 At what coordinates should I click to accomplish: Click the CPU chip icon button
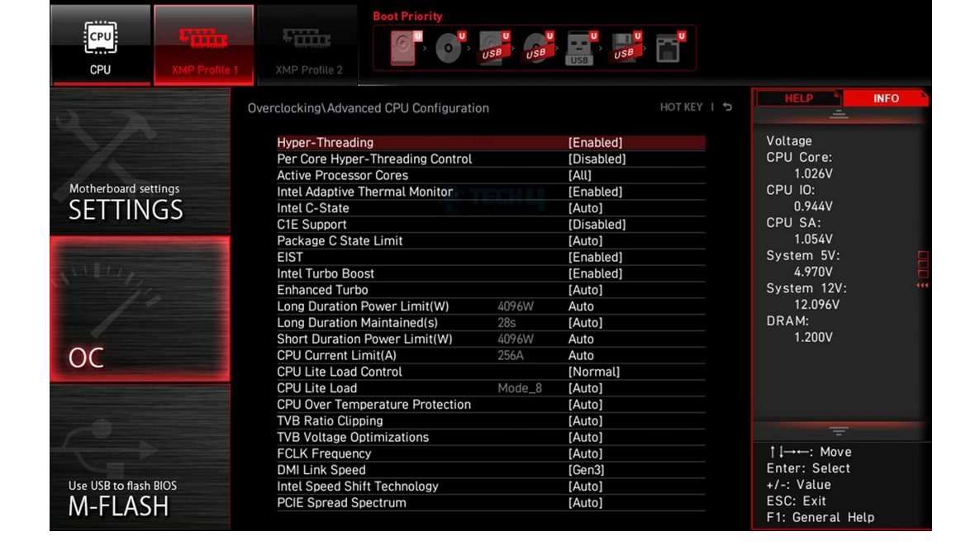pyautogui.click(x=101, y=45)
